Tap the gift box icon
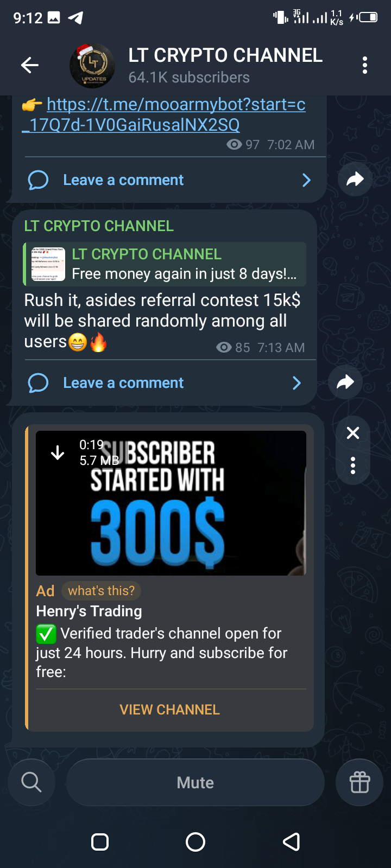Image resolution: width=391 pixels, height=868 pixels. coord(360,782)
